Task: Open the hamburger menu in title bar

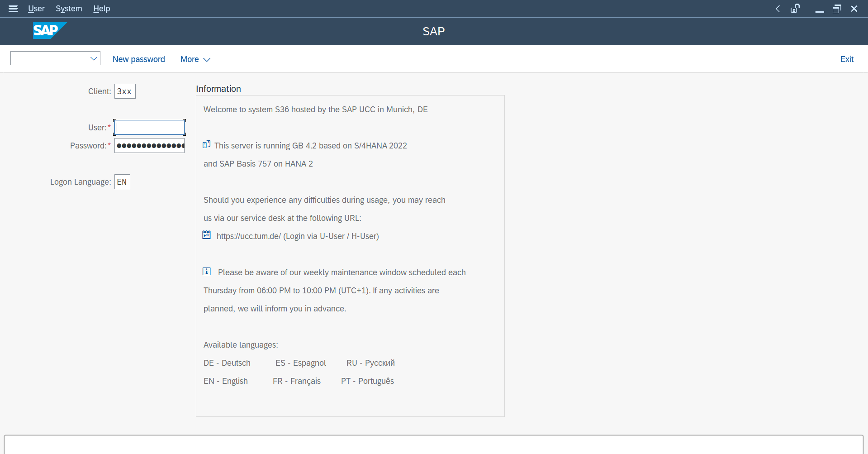Action: coord(13,9)
